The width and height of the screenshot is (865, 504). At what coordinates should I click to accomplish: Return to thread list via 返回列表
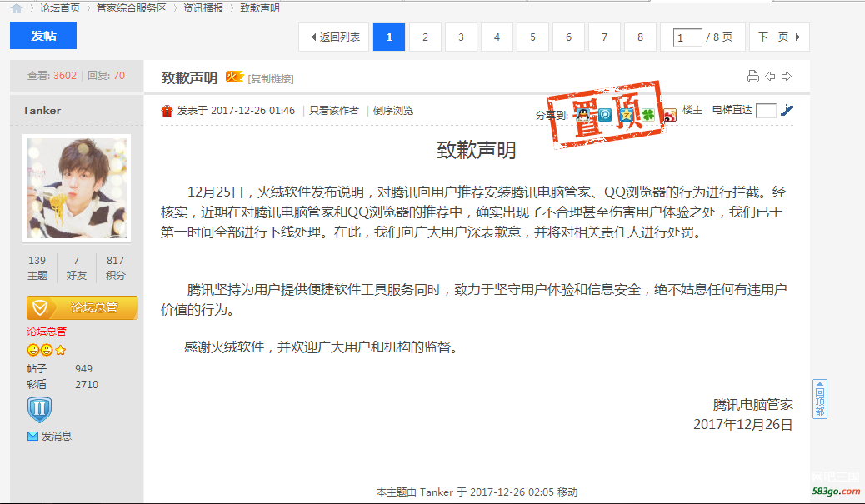click(334, 37)
